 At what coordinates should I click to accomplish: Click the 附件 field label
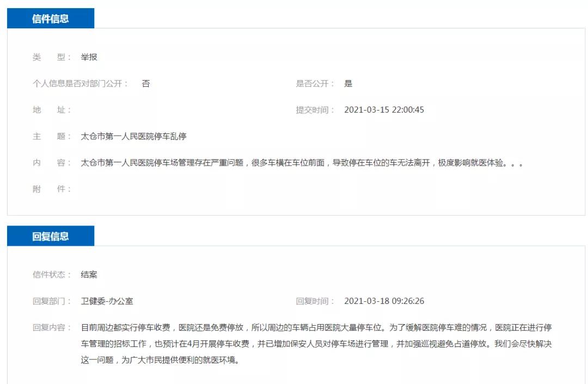pyautogui.click(x=51, y=189)
